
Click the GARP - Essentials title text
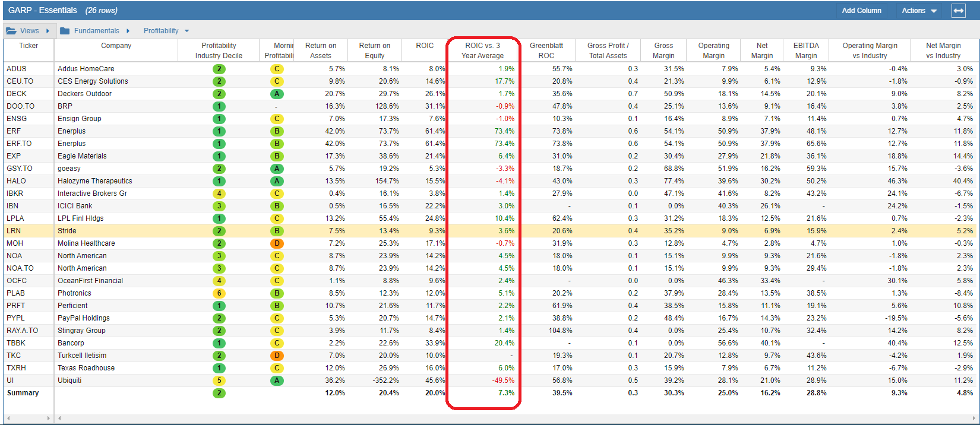click(43, 10)
